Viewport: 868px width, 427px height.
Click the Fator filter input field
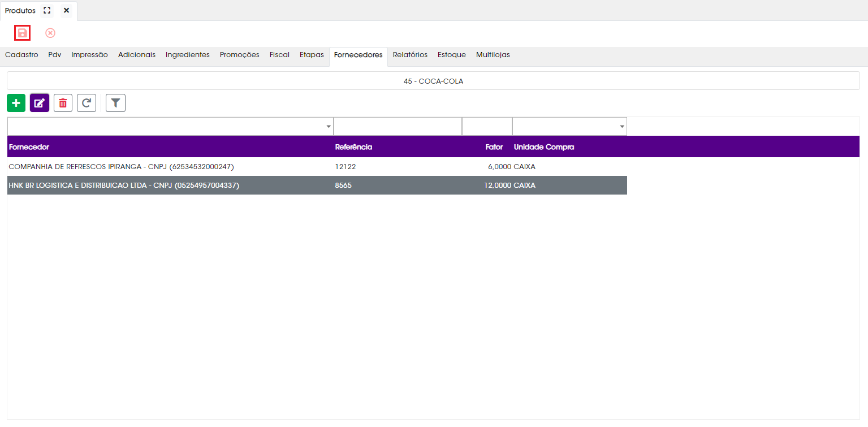(x=487, y=127)
